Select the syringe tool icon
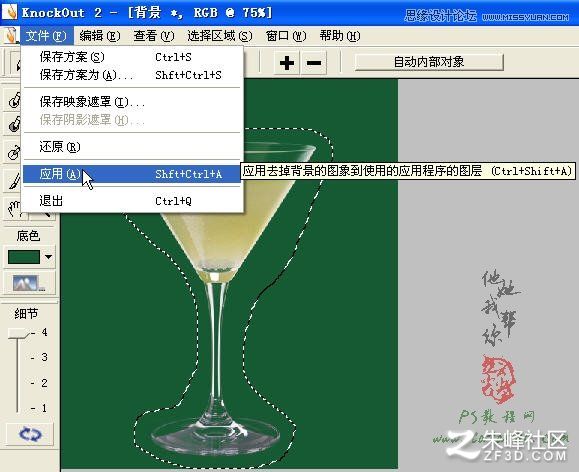Image resolution: width=579 pixels, height=472 pixels. pyautogui.click(x=13, y=152)
